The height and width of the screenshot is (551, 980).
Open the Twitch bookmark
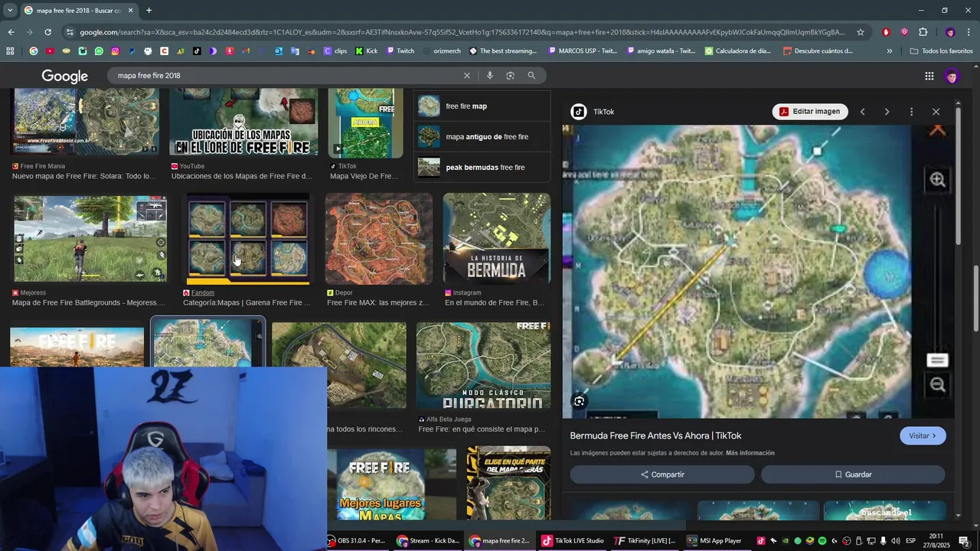(x=400, y=51)
